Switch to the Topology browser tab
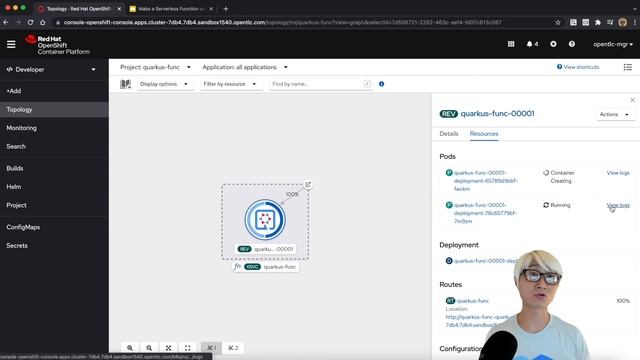 [x=79, y=9]
